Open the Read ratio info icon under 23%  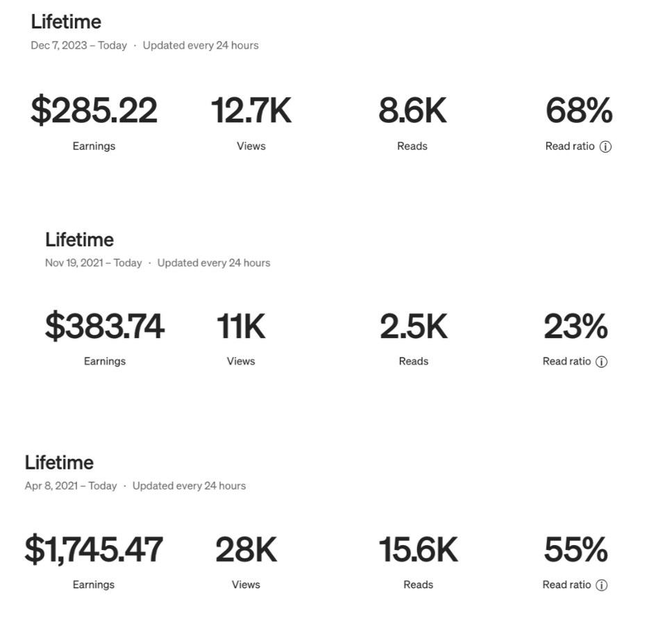click(602, 362)
